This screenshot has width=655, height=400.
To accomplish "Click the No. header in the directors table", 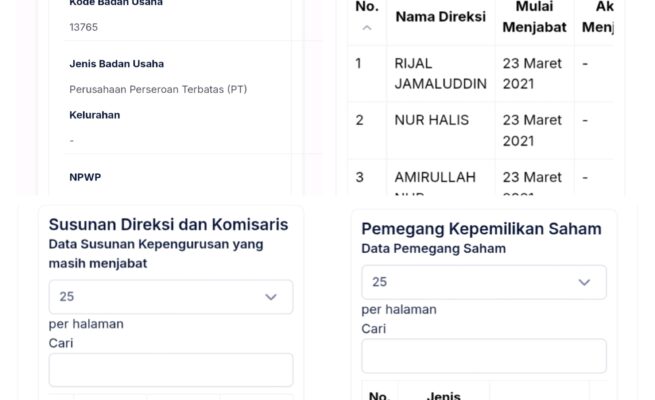I will [x=367, y=8].
